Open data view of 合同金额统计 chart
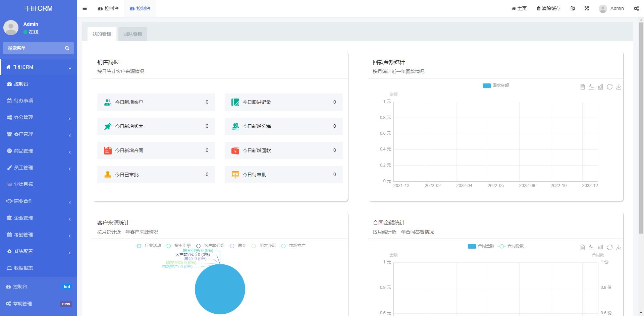 582,247
